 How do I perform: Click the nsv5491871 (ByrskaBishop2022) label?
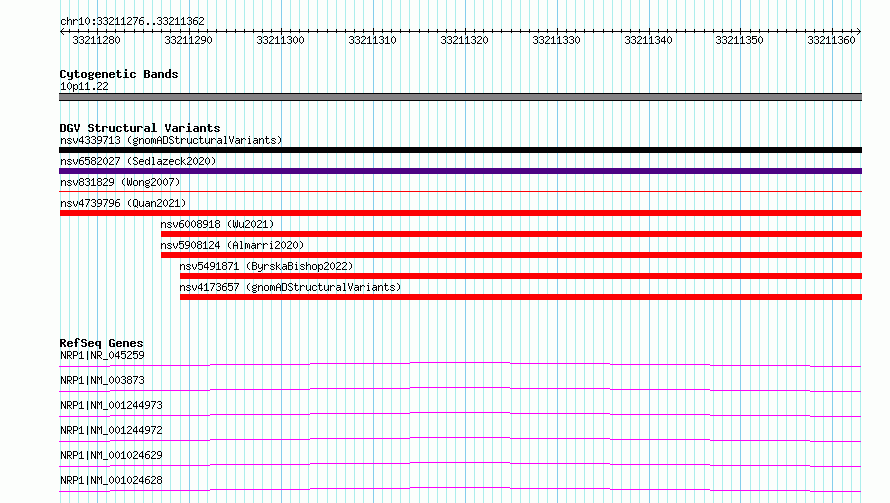[266, 266]
